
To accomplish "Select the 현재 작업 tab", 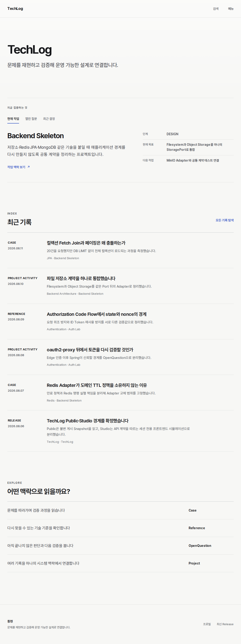I will click(x=13, y=119).
